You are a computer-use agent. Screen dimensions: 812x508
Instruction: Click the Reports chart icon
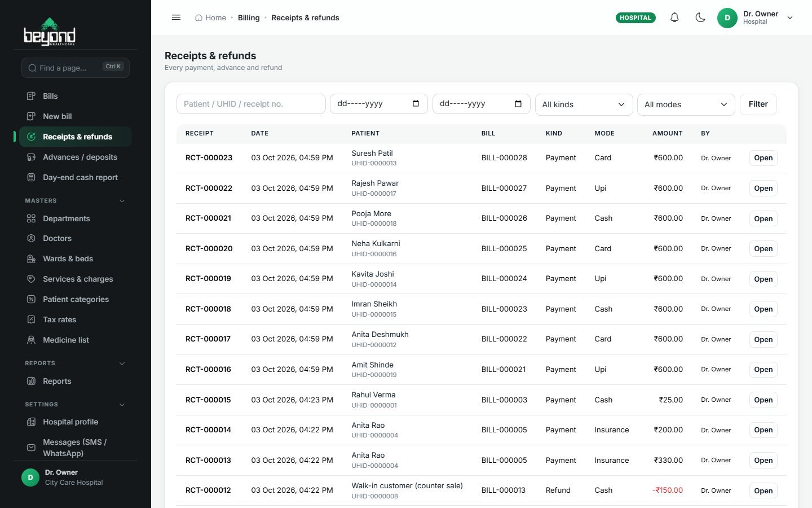tap(32, 381)
